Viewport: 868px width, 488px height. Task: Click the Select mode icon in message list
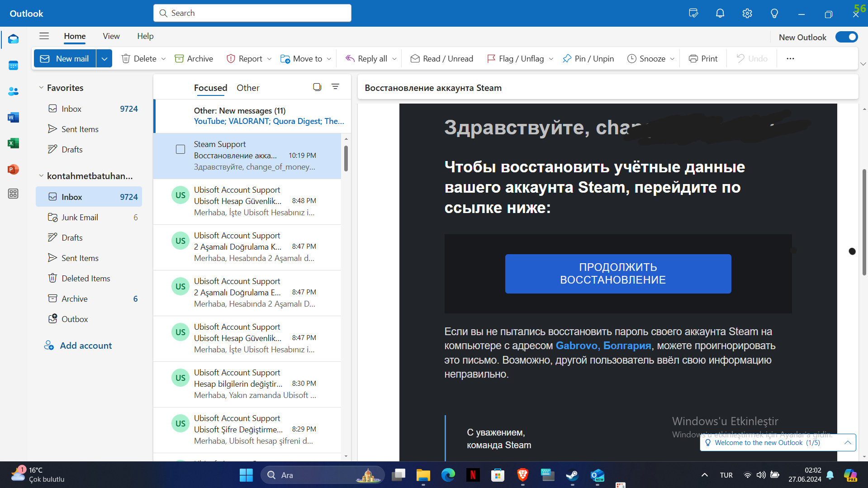coord(317,87)
